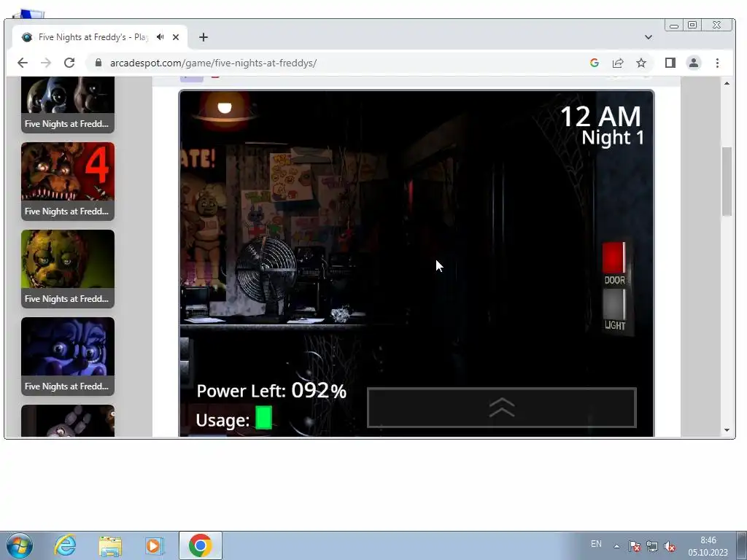Screen dimensions: 747x560
Task: Toggle the LIGHT button in the game
Action: pos(614,304)
